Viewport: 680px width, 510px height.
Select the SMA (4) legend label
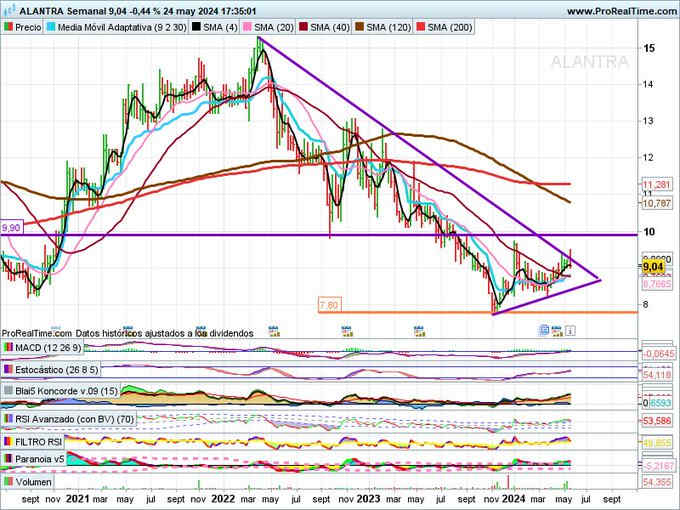click(x=220, y=27)
